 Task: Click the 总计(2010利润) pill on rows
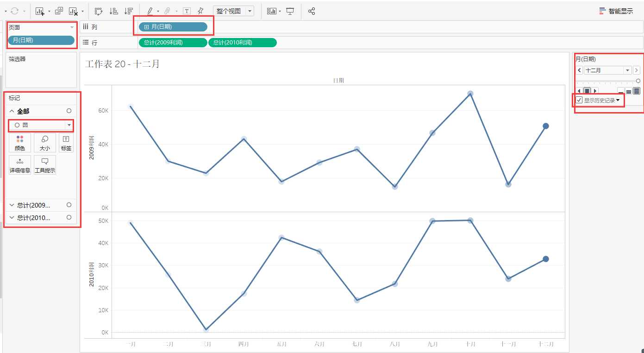point(243,43)
